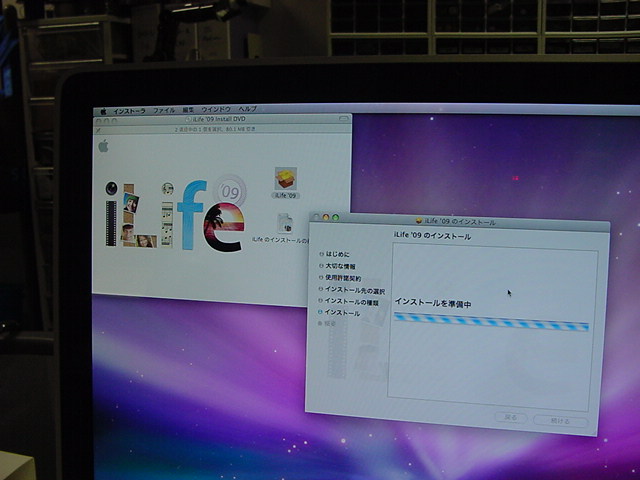Screen dimensions: 640x480
Task: Click the read-only pencil icon in the Finder status bar
Action: [x=98, y=130]
